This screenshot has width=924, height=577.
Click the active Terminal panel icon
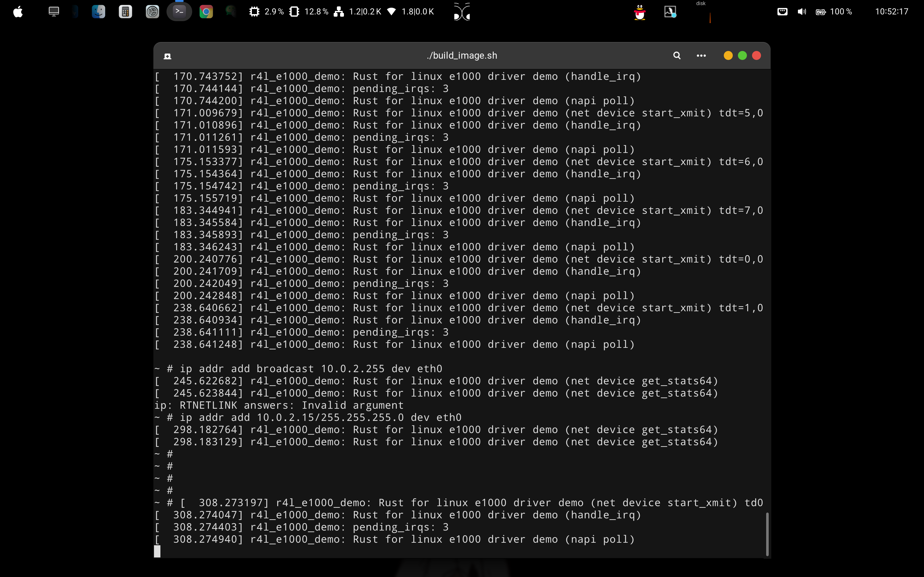tap(179, 12)
